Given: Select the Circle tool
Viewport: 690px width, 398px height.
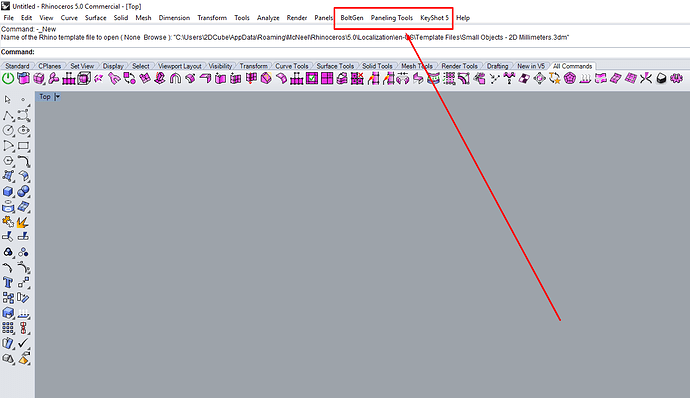Looking at the screenshot, I should 8,130.
